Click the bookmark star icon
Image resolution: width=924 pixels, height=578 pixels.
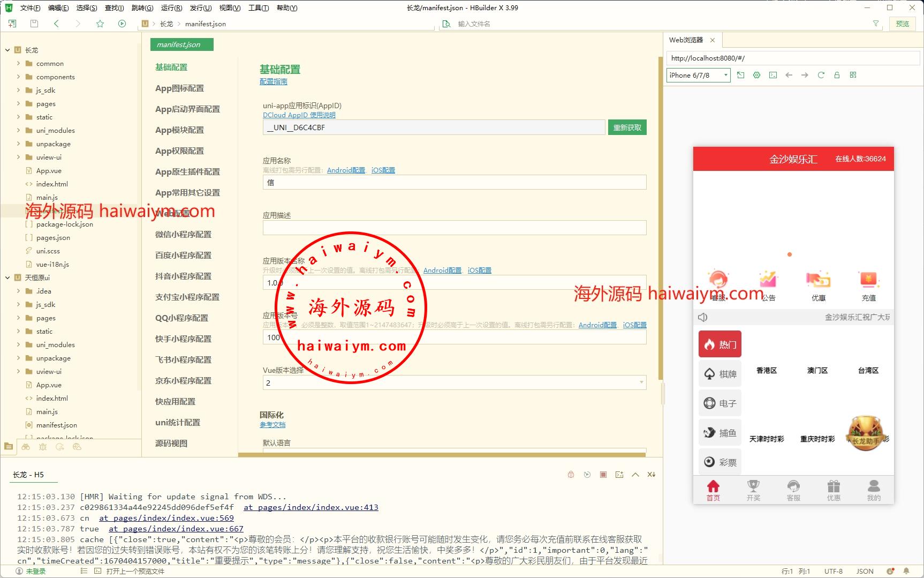(x=100, y=24)
